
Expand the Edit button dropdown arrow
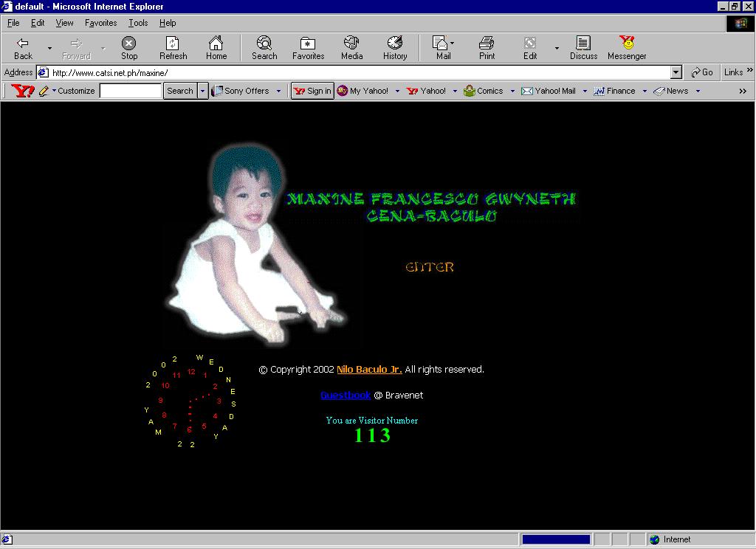557,48
